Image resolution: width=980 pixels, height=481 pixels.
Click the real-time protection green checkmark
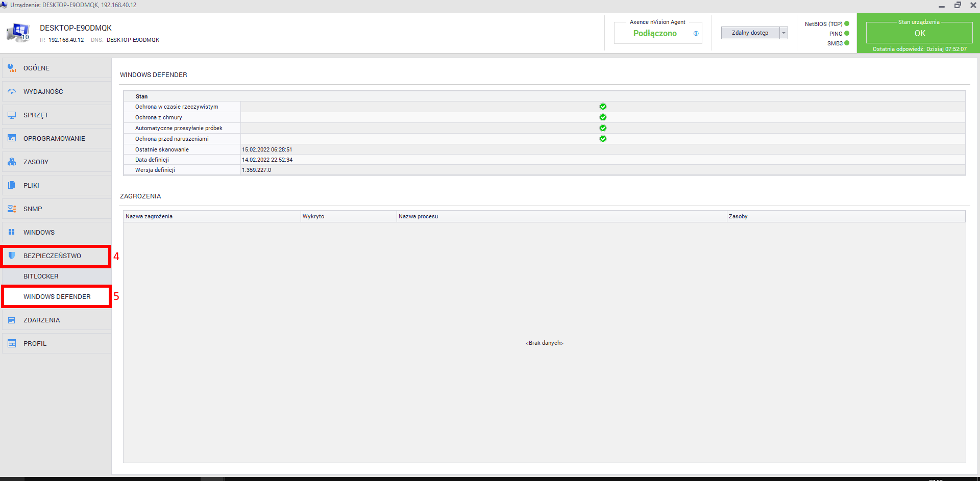[x=603, y=107]
